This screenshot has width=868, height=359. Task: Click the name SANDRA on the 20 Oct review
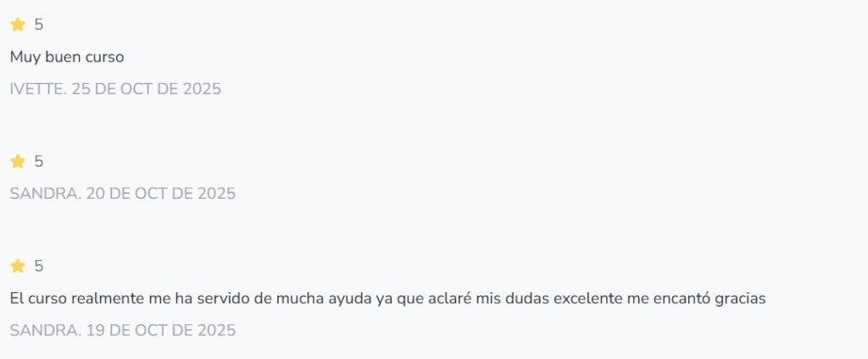click(45, 193)
